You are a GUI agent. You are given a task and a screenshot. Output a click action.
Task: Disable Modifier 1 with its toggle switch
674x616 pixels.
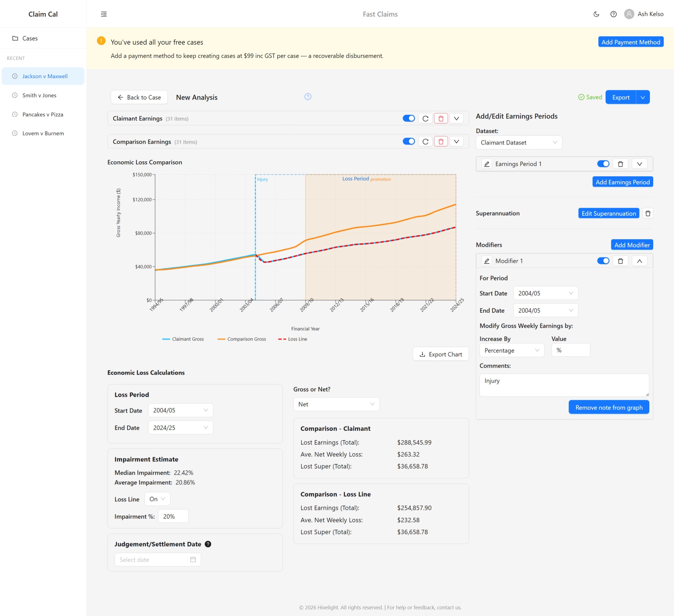(x=603, y=261)
